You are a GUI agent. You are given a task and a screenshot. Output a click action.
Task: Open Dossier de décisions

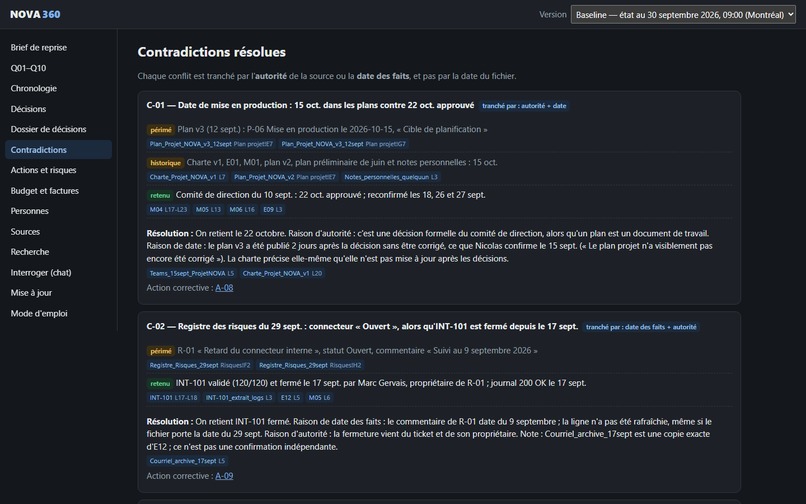[58, 129]
